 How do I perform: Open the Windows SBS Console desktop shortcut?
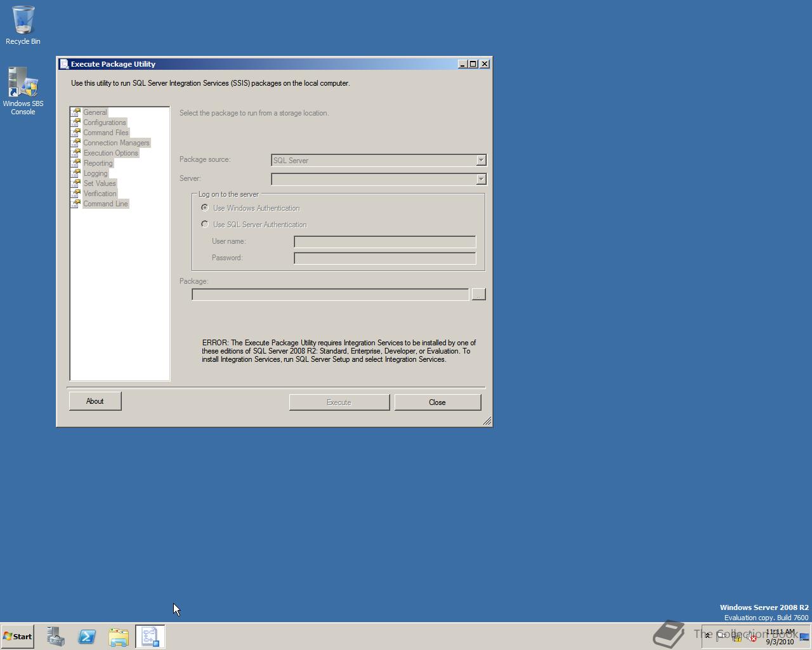coord(23,91)
